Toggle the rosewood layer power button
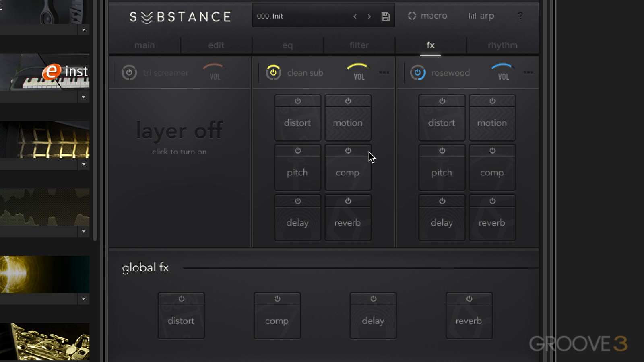 pyautogui.click(x=417, y=73)
